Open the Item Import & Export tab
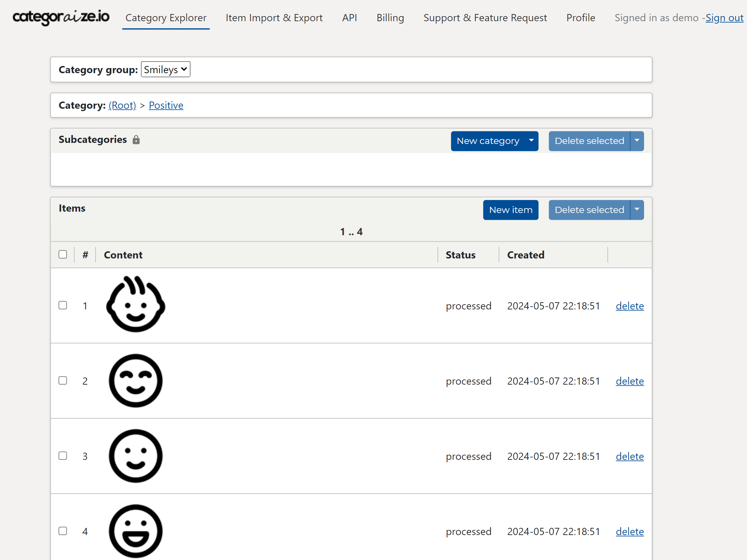Image resolution: width=747 pixels, height=560 pixels. pos(274,18)
